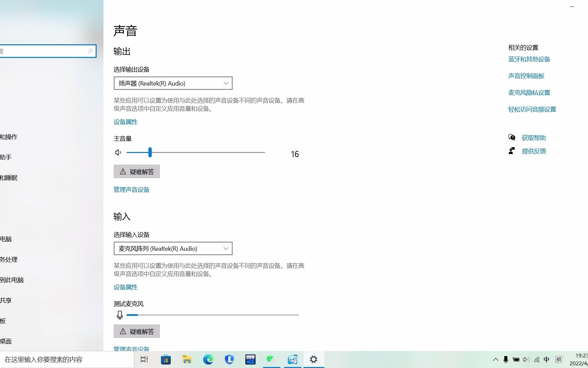Switch to WeChat on the taskbar

point(271,359)
